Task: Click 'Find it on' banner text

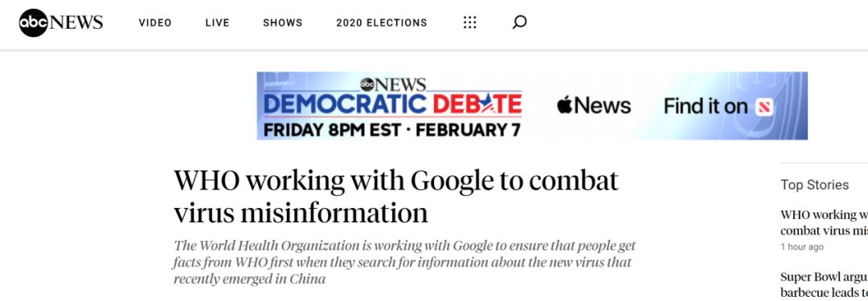Action: click(706, 106)
